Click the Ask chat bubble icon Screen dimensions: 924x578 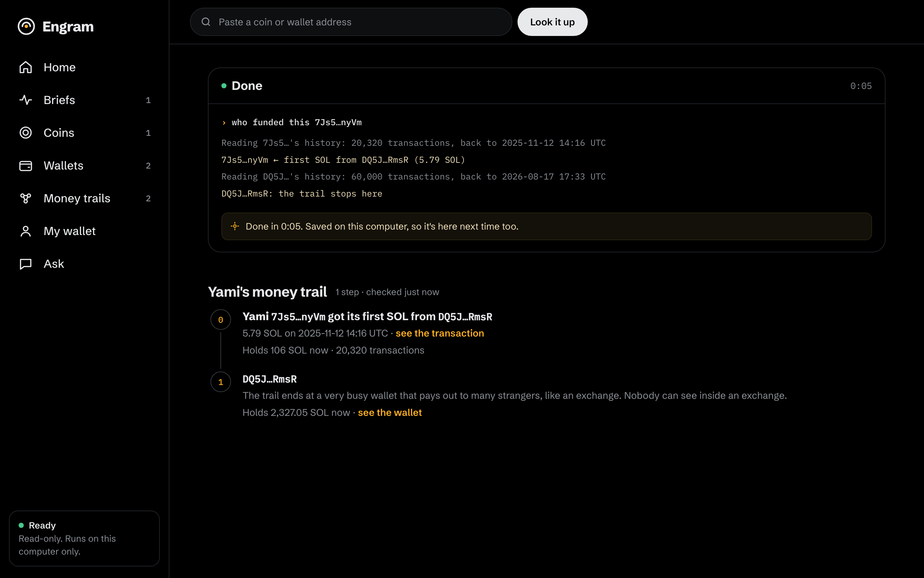[26, 264]
